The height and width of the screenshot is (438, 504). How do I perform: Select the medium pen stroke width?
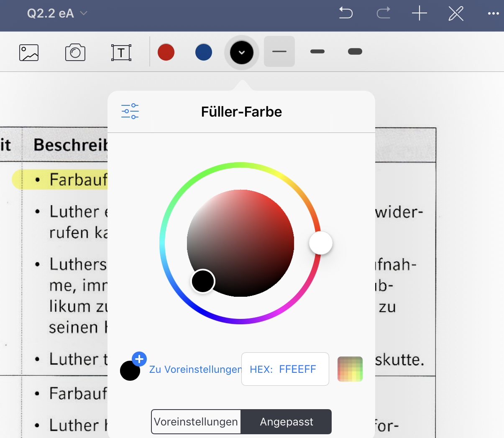317,51
